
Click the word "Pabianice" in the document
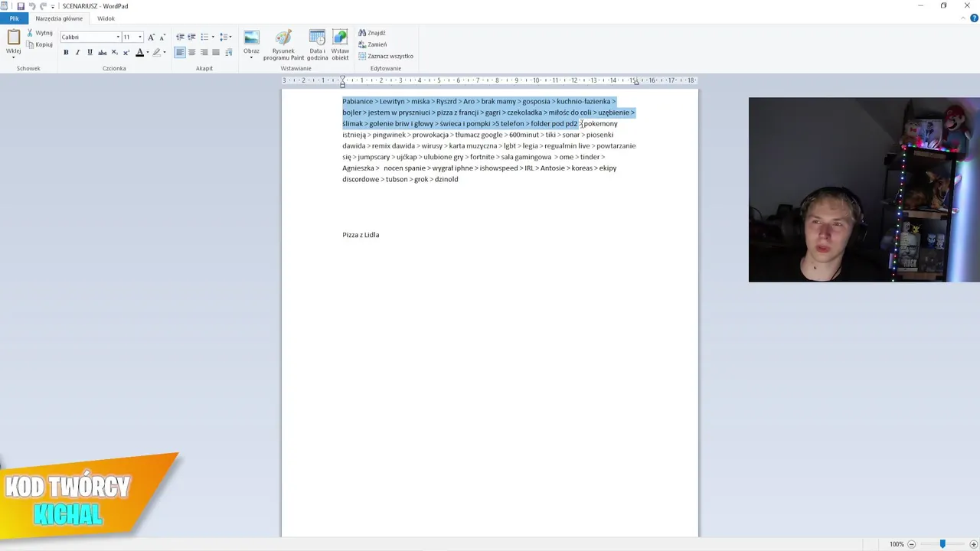point(358,101)
